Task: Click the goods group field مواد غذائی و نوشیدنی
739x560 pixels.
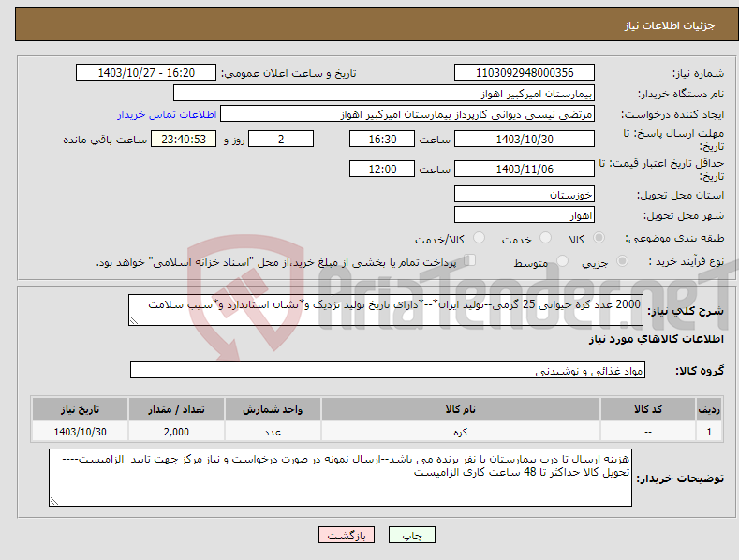Action: 388,371
